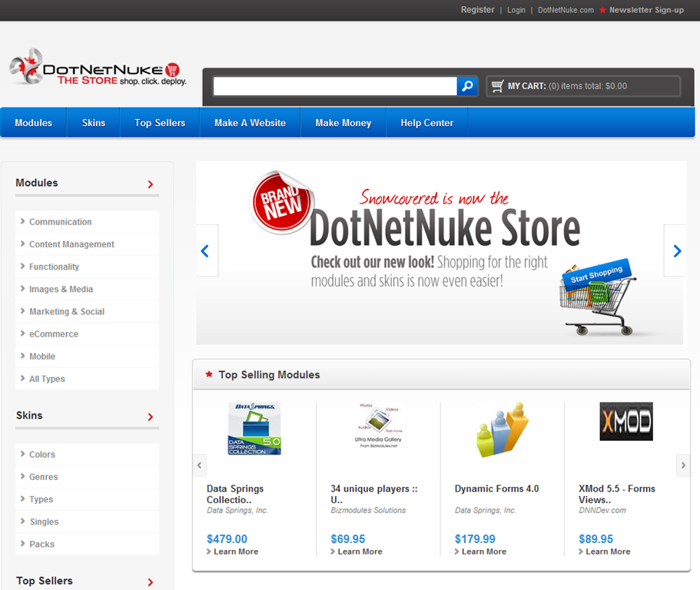Open the Images & Media category

coord(87,289)
